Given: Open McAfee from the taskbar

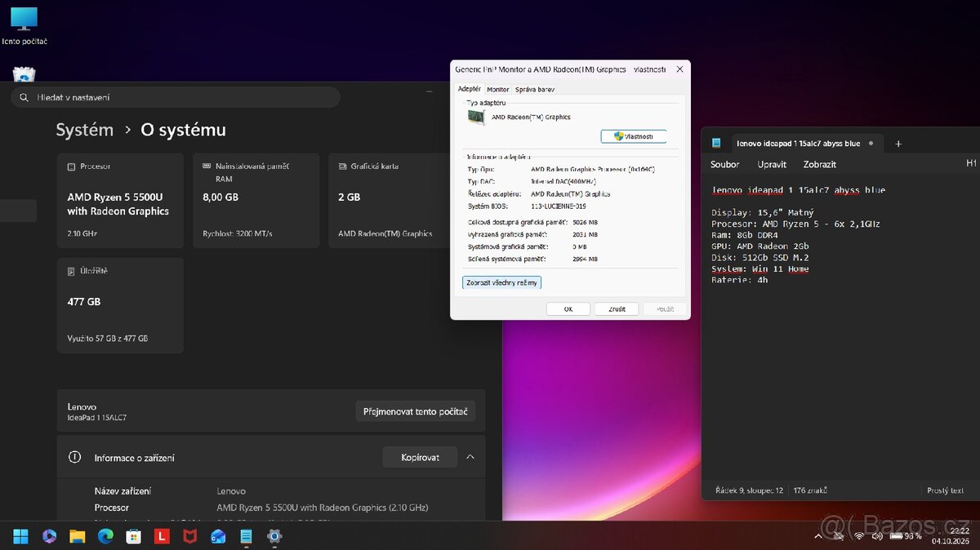Looking at the screenshot, I should tap(189, 536).
